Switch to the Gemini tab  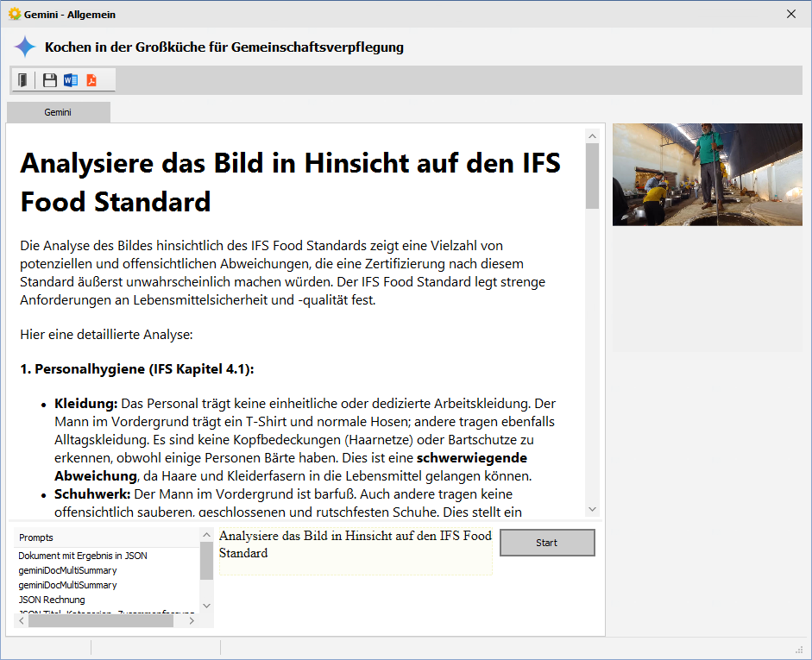(x=58, y=112)
